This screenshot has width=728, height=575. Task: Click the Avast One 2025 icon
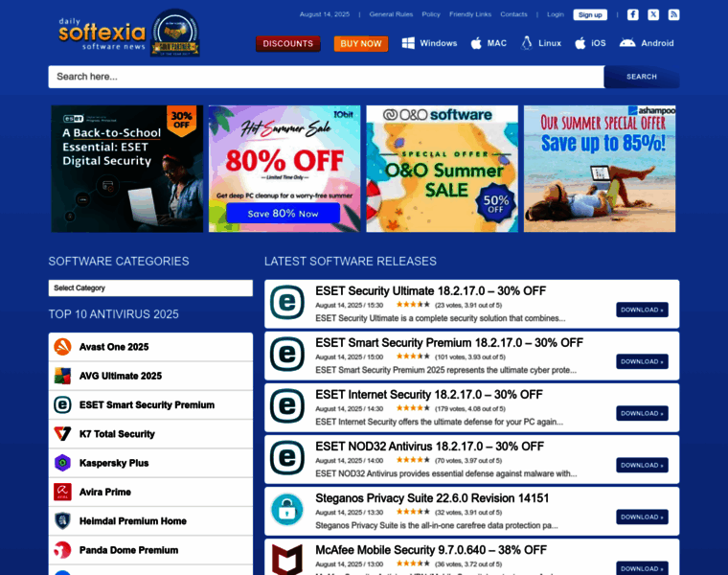(x=62, y=347)
